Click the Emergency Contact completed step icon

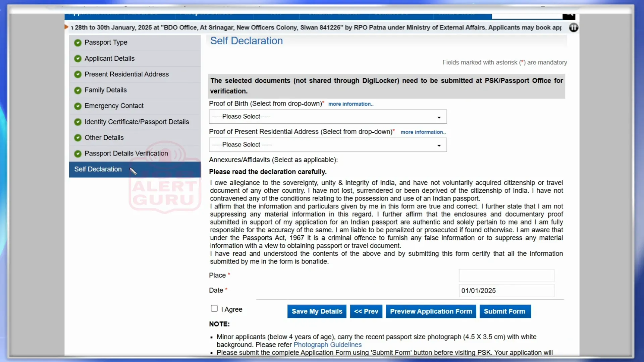click(x=78, y=106)
